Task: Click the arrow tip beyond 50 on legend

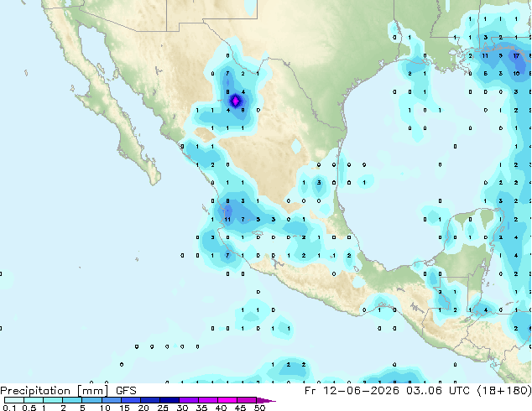Action: tap(266, 401)
